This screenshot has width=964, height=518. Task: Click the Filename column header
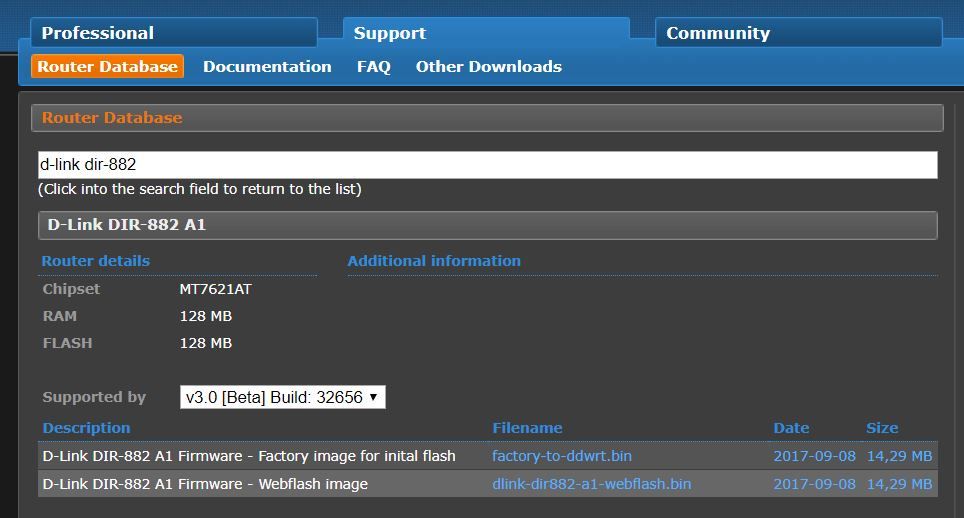(527, 428)
